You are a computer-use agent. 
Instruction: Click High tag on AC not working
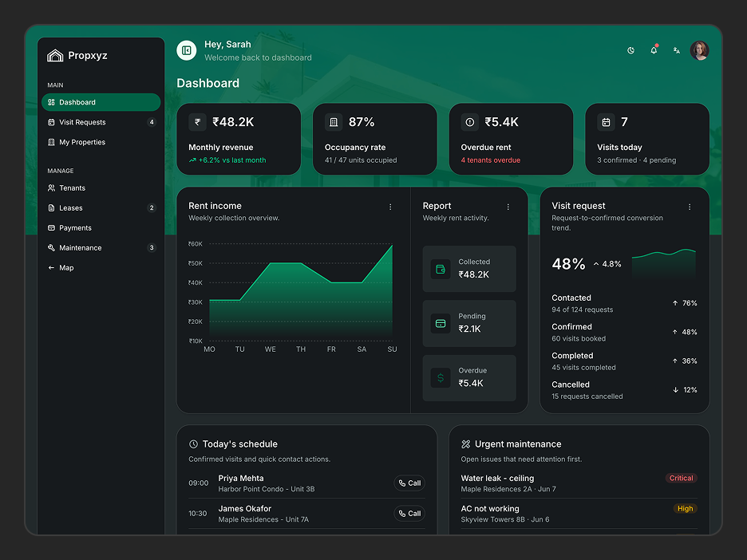pyautogui.click(x=685, y=509)
